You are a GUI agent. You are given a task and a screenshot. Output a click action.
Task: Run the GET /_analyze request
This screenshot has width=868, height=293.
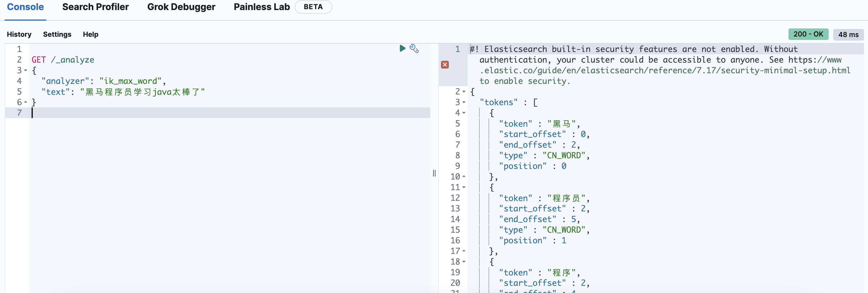(x=402, y=49)
